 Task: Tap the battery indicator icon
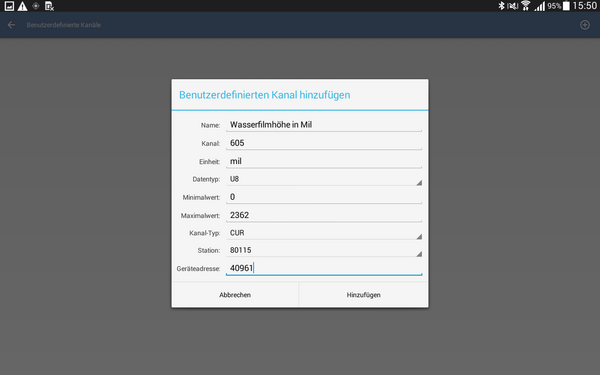(566, 6)
